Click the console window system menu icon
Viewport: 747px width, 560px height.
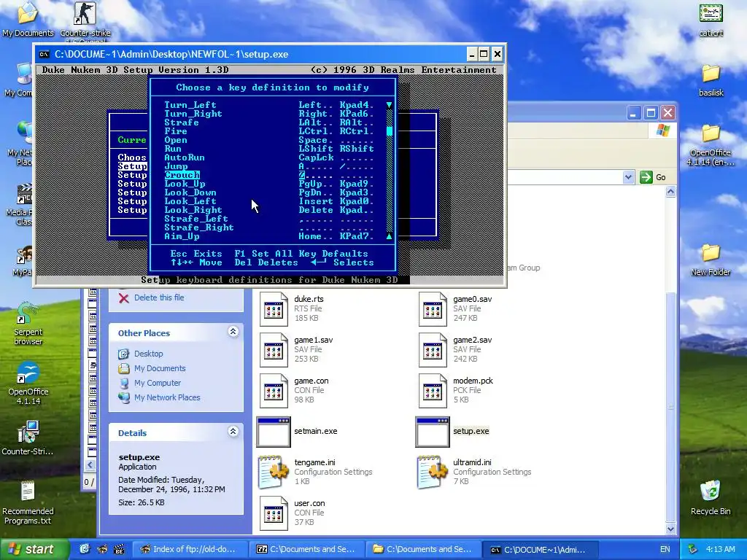coord(44,54)
